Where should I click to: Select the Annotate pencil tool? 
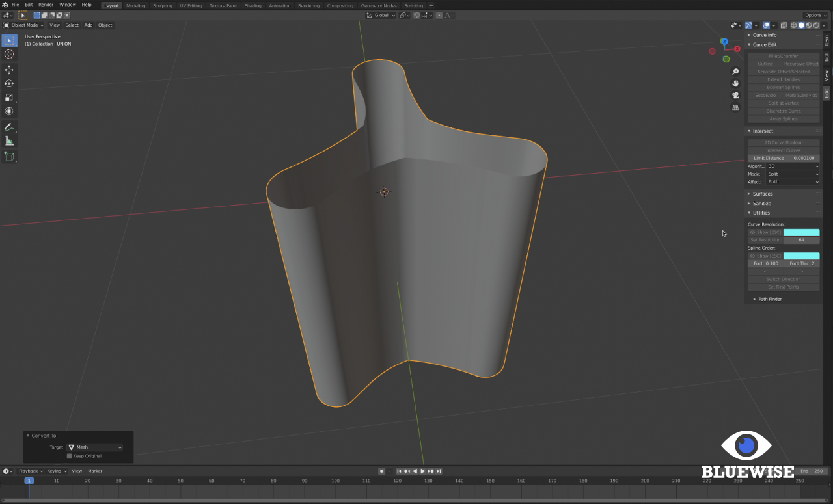[9, 127]
